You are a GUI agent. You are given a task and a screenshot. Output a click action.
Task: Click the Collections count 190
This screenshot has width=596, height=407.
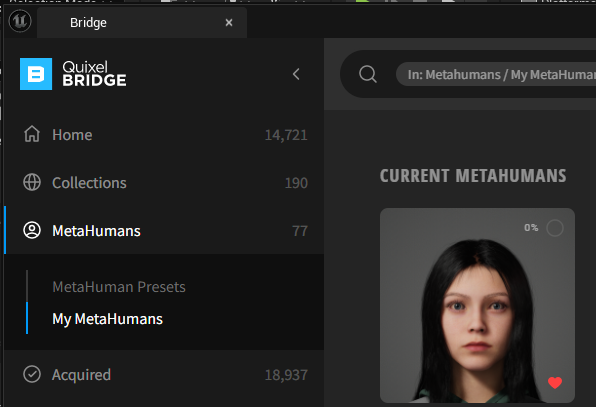[296, 183]
